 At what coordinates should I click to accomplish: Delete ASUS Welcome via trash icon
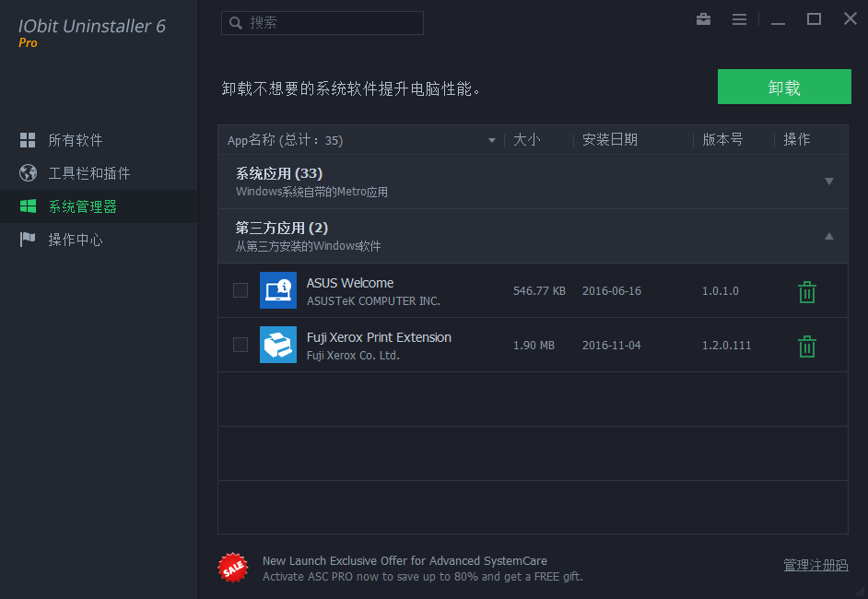pos(806,292)
